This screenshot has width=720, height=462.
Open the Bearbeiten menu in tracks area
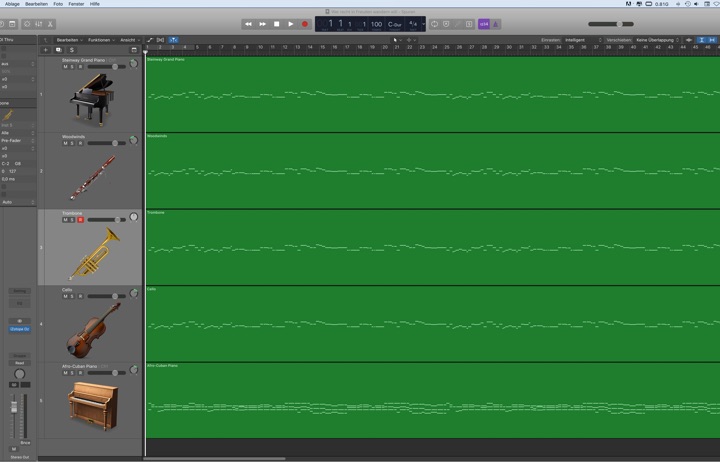[69, 40]
